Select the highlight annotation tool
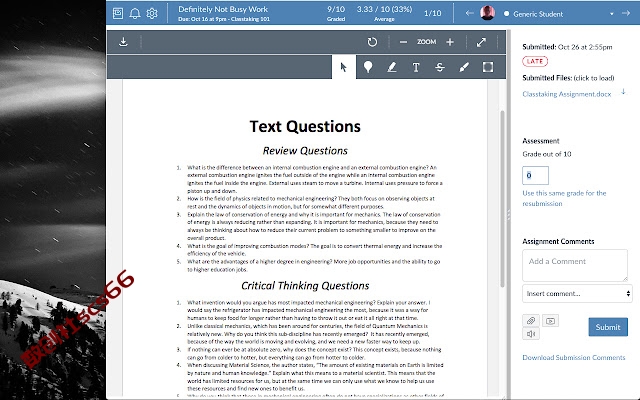The image size is (640, 400). 392,67
